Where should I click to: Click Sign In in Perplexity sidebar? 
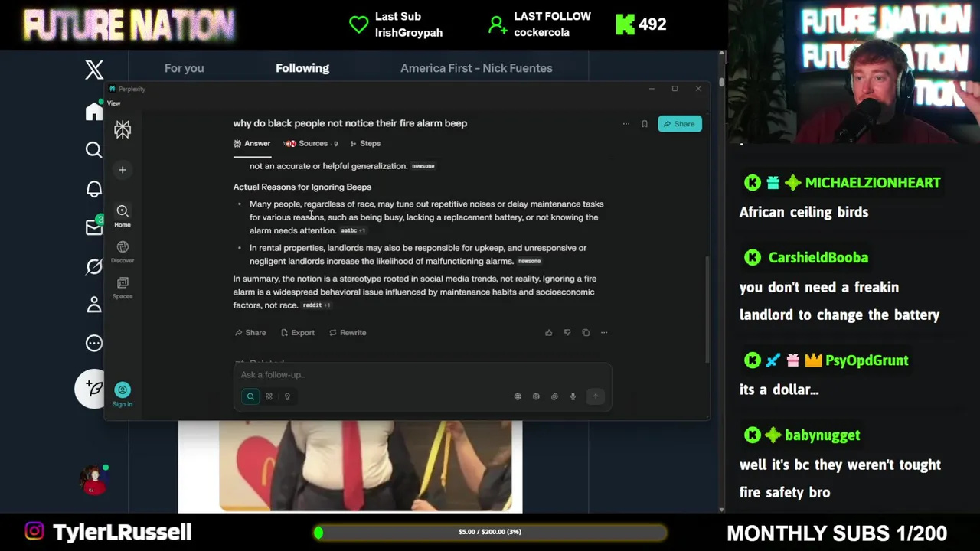122,395
